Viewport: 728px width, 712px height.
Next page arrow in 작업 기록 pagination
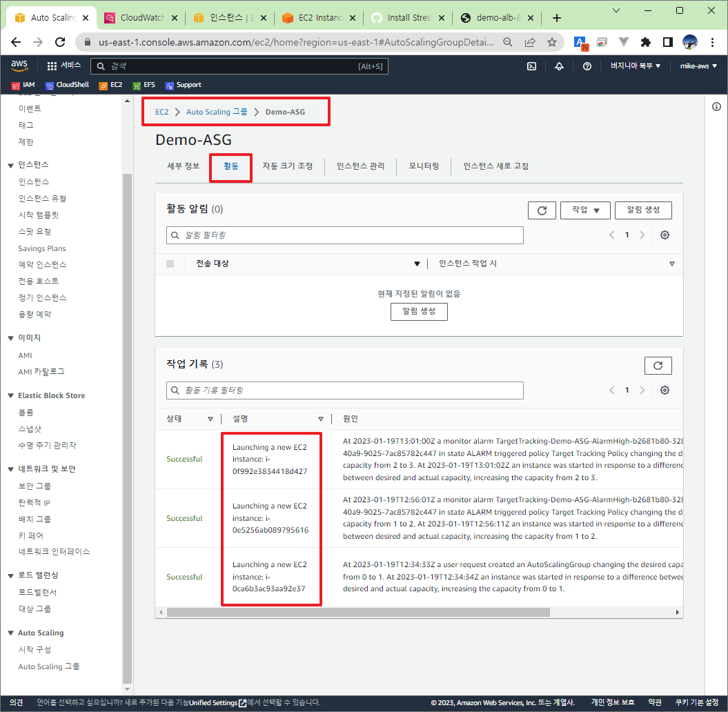[642, 390]
